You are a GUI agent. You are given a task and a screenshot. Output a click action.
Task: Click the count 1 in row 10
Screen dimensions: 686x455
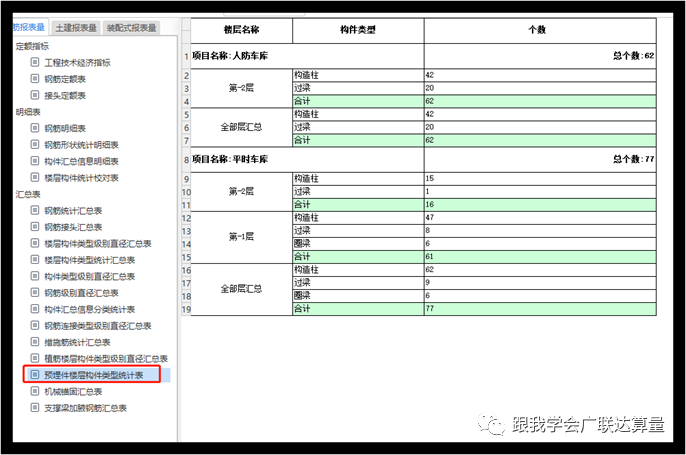click(x=540, y=192)
